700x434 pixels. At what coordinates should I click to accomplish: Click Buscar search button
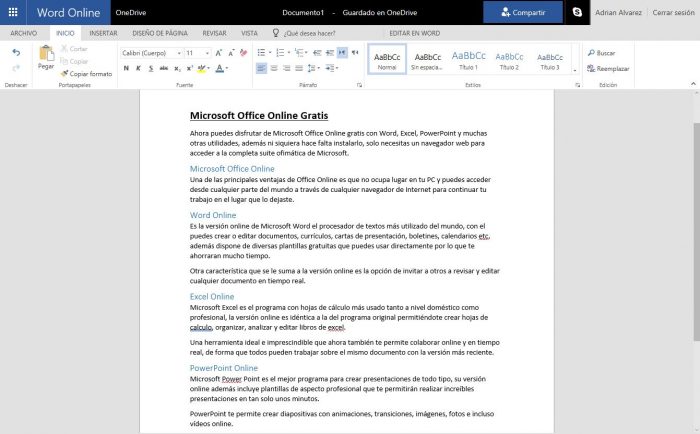[x=601, y=53]
